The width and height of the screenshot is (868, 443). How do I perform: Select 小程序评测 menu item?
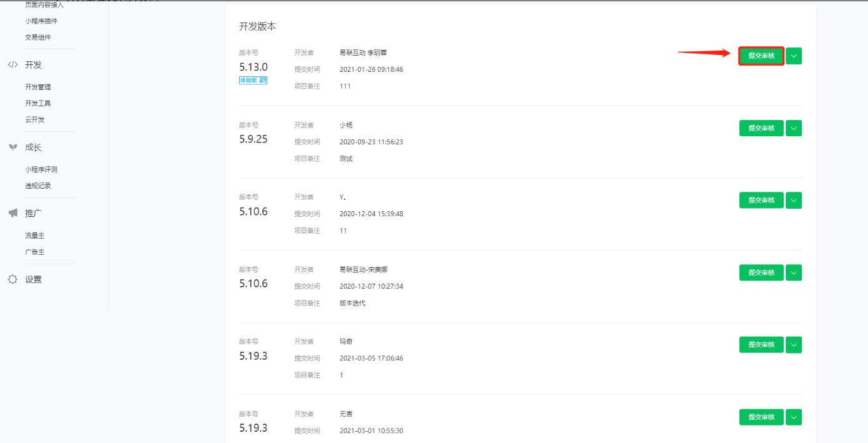tap(41, 169)
